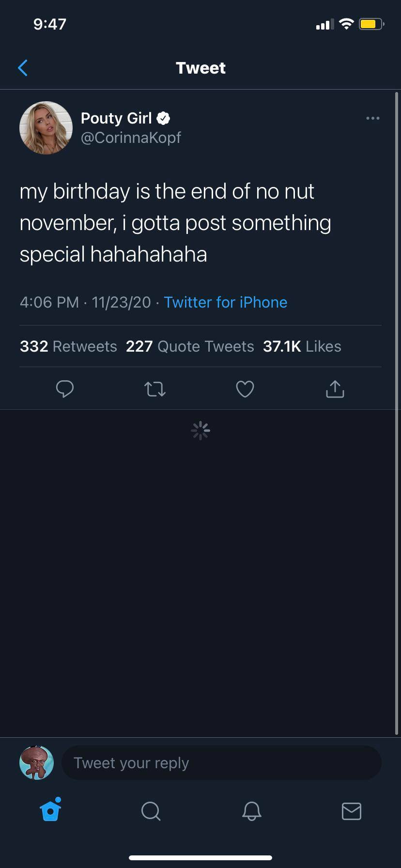Open the three-dot tweet options menu

click(372, 118)
